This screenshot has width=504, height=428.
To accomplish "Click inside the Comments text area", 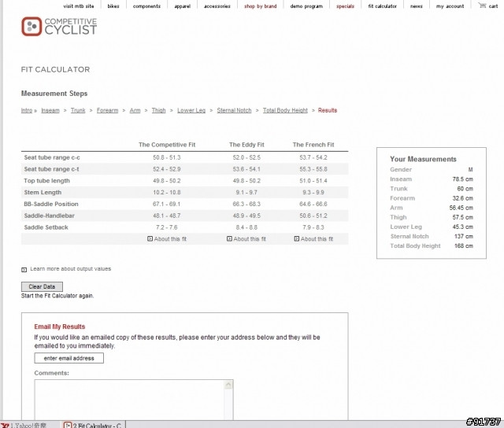I will 130,400.
